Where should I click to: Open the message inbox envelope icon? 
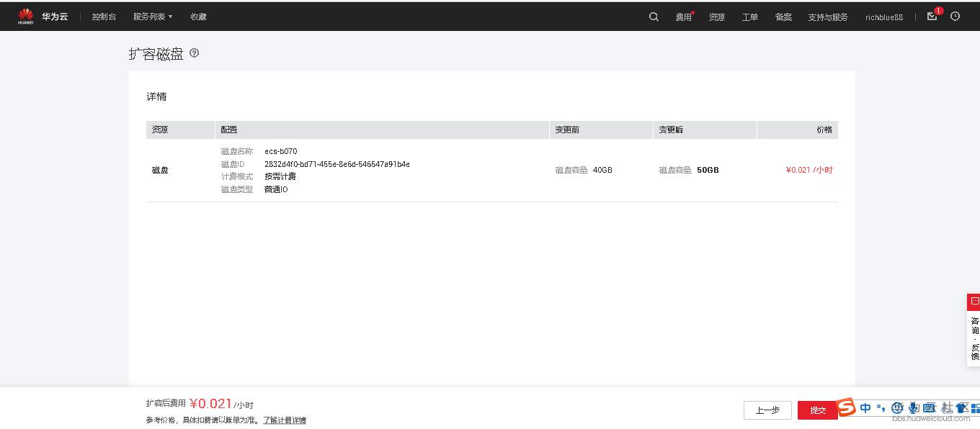[x=932, y=17]
